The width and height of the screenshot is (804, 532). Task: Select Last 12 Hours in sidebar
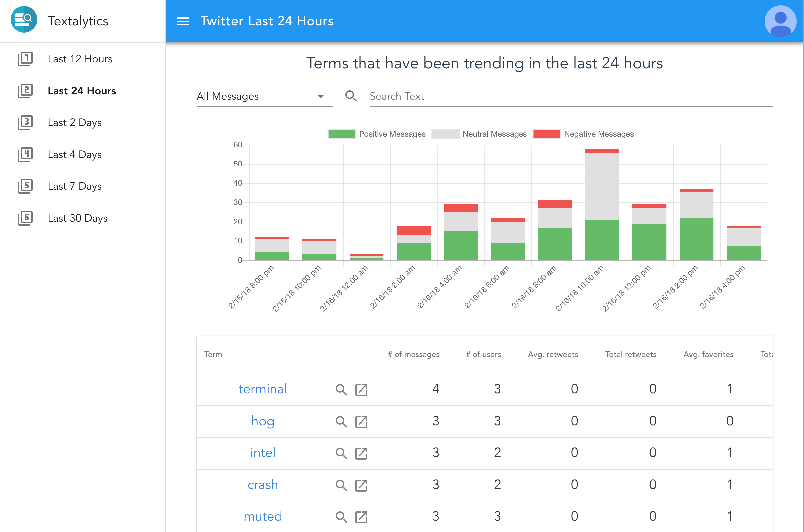pyautogui.click(x=80, y=59)
